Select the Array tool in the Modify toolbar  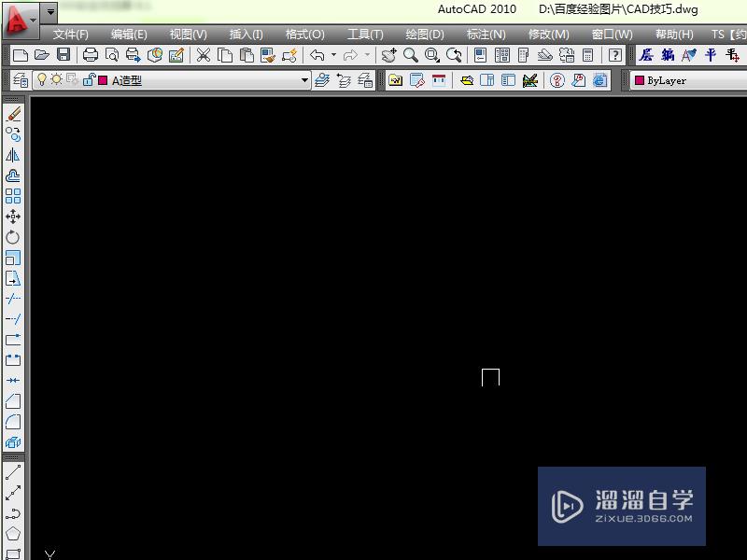coord(13,197)
